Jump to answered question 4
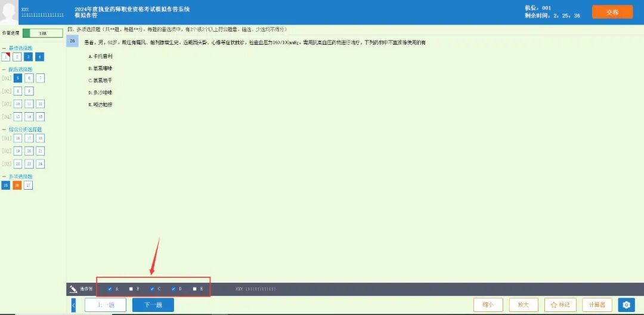The image size is (644, 315). tap(40, 57)
